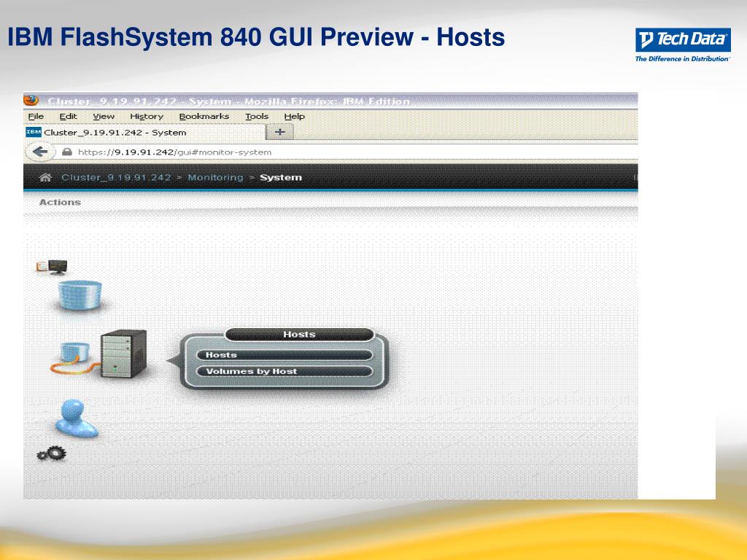Open the View menu
This screenshot has height=560, width=747.
[x=104, y=116]
